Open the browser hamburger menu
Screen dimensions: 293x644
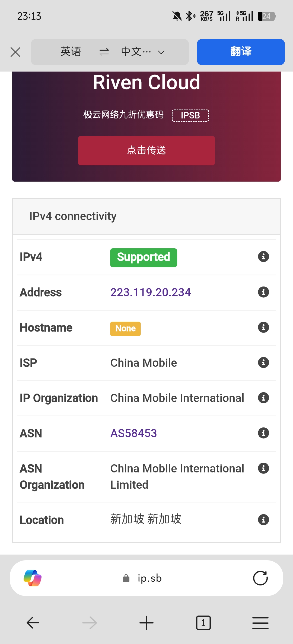[x=260, y=623]
